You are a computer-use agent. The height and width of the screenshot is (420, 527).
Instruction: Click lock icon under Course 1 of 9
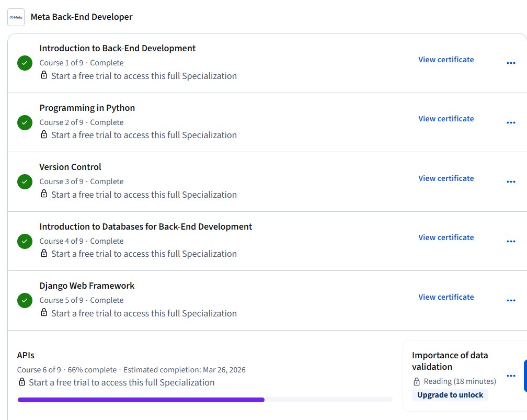coord(44,75)
